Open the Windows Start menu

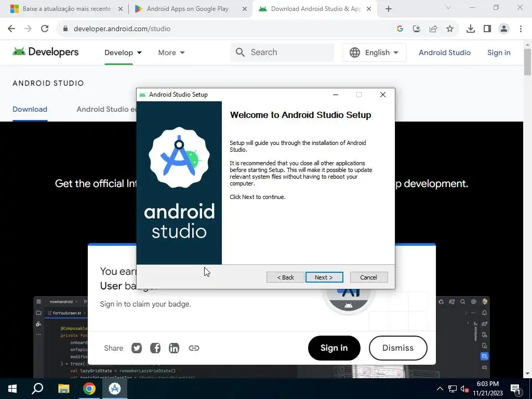12,389
